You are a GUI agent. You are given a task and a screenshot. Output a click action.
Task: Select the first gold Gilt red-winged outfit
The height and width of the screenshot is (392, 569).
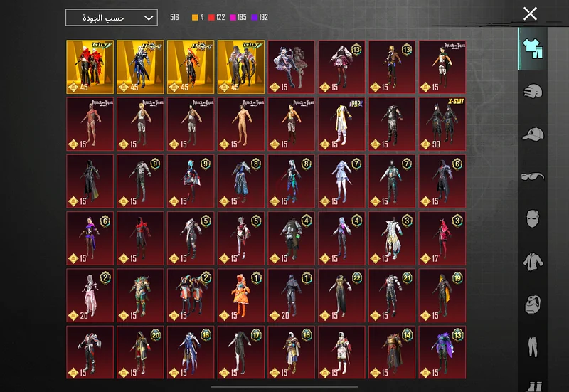pos(90,67)
